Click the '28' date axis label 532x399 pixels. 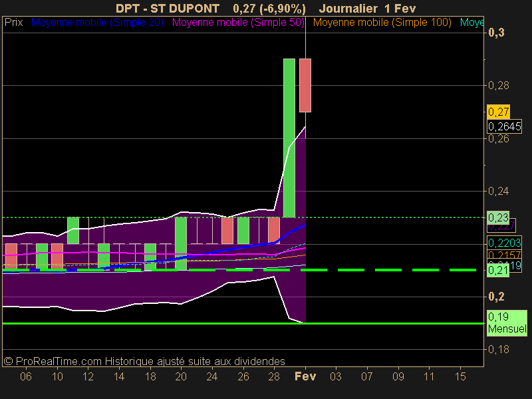(x=274, y=376)
